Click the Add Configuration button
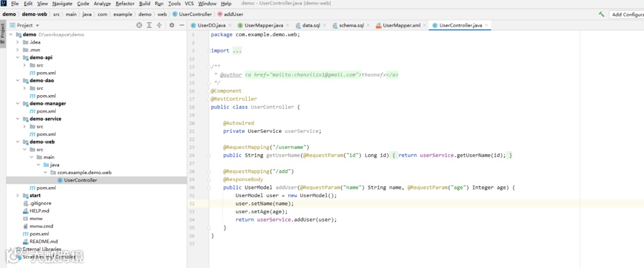The width and height of the screenshot is (644, 268). click(x=627, y=14)
